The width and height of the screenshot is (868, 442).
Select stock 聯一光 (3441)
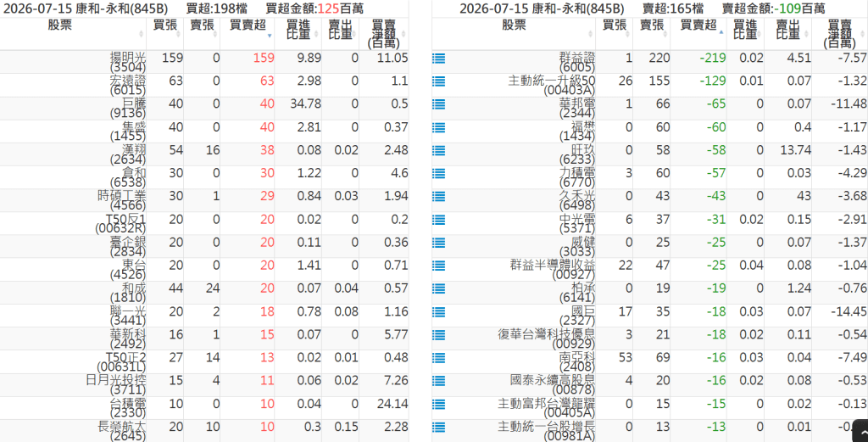tap(128, 316)
